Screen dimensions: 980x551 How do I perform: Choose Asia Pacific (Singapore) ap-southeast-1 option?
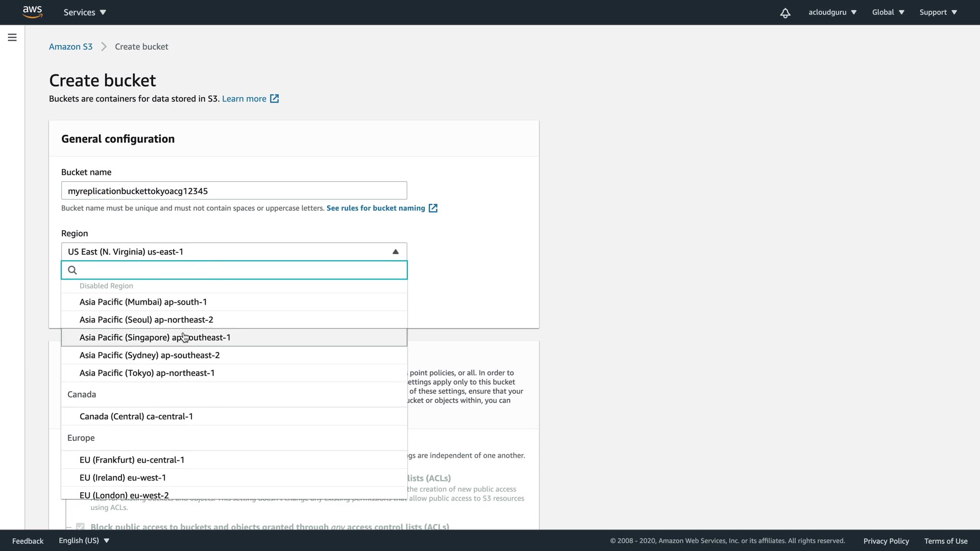(155, 338)
